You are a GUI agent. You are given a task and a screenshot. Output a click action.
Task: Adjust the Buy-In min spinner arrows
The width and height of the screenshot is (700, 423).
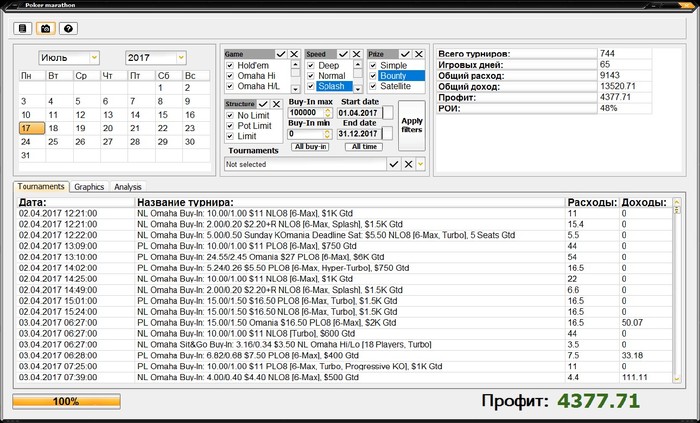(328, 134)
